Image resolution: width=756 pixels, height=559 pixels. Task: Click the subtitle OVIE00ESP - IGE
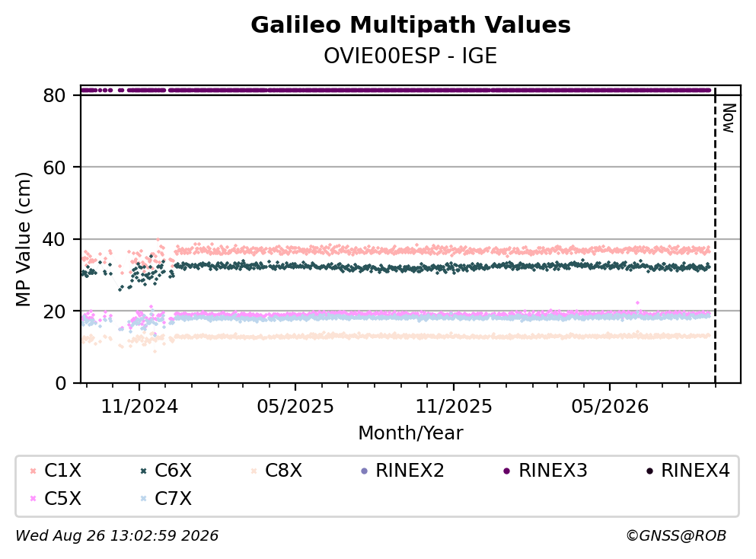[410, 56]
